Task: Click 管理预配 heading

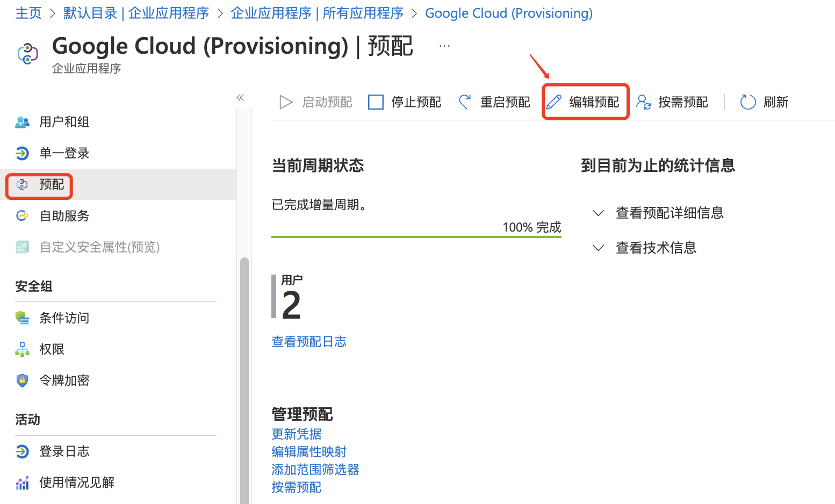Action: [302, 414]
